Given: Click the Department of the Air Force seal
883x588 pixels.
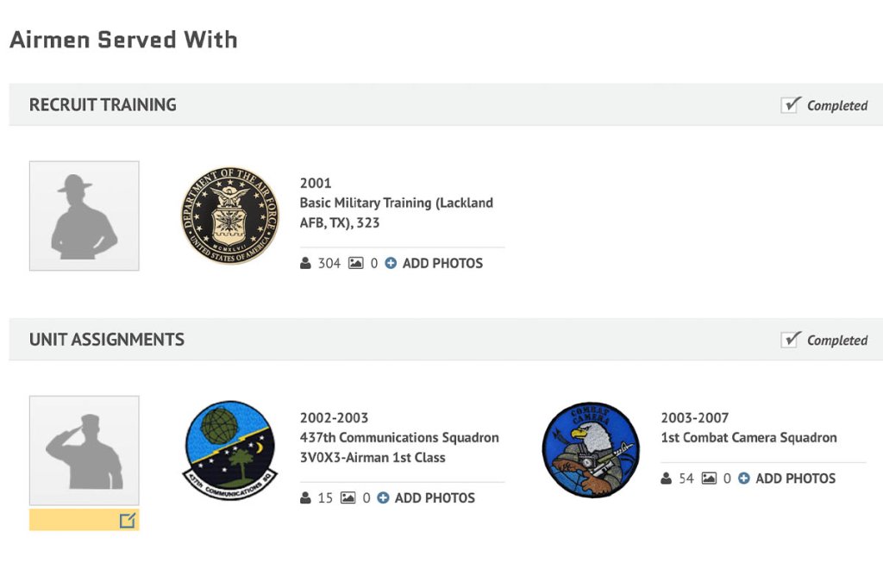Looking at the screenshot, I should click(x=230, y=216).
